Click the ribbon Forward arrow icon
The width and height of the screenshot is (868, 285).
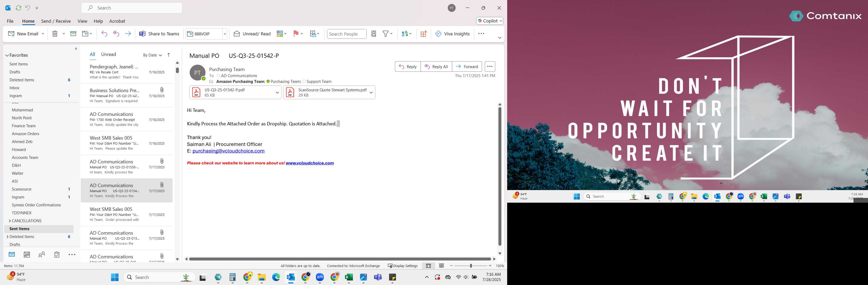click(128, 34)
